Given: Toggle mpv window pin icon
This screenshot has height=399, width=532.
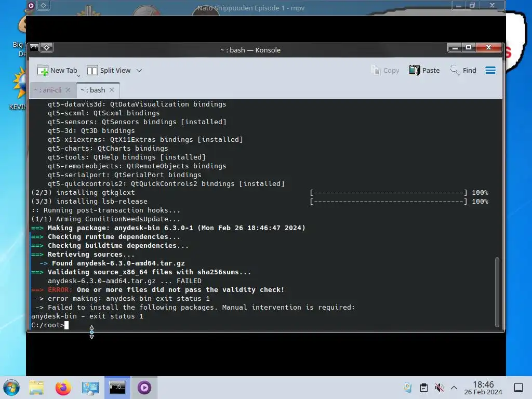Looking at the screenshot, I should 44,5.
